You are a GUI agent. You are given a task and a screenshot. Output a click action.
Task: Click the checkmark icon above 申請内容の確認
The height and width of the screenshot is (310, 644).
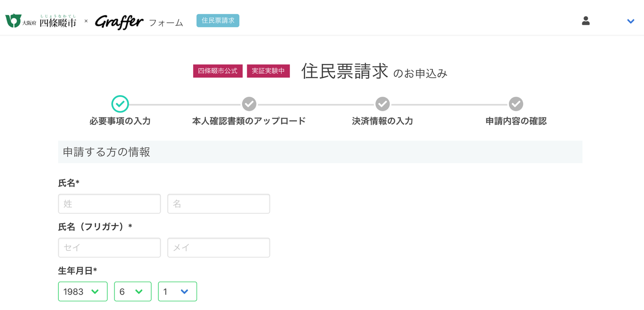[x=516, y=104]
